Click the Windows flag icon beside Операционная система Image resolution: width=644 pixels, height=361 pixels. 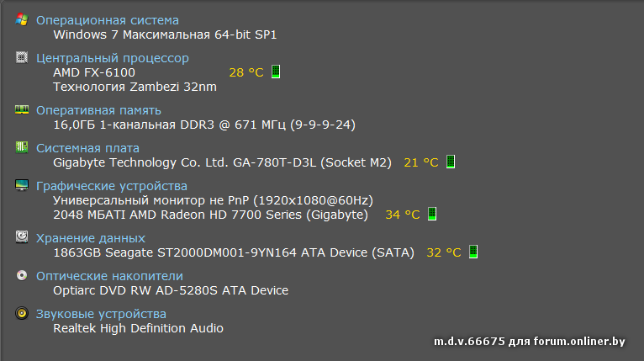coord(22,20)
